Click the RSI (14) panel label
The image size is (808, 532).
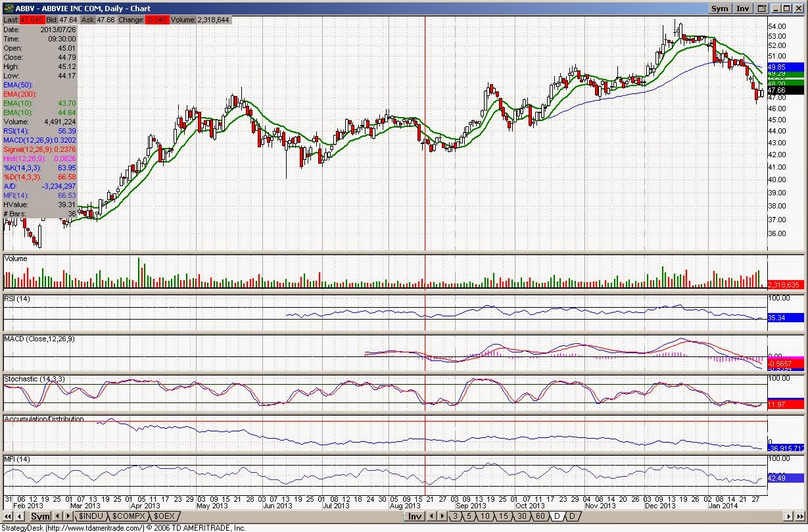pyautogui.click(x=18, y=299)
